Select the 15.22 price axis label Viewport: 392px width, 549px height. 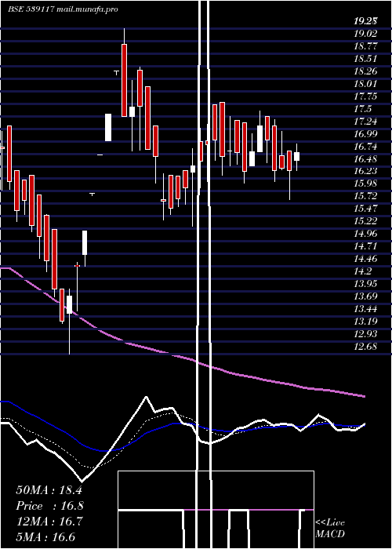point(365,221)
